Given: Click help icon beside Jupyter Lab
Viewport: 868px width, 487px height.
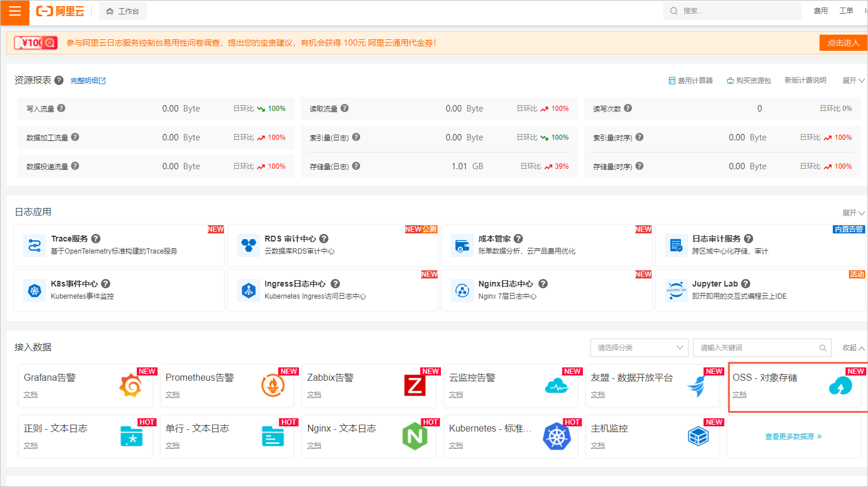Looking at the screenshot, I should click(x=746, y=284).
